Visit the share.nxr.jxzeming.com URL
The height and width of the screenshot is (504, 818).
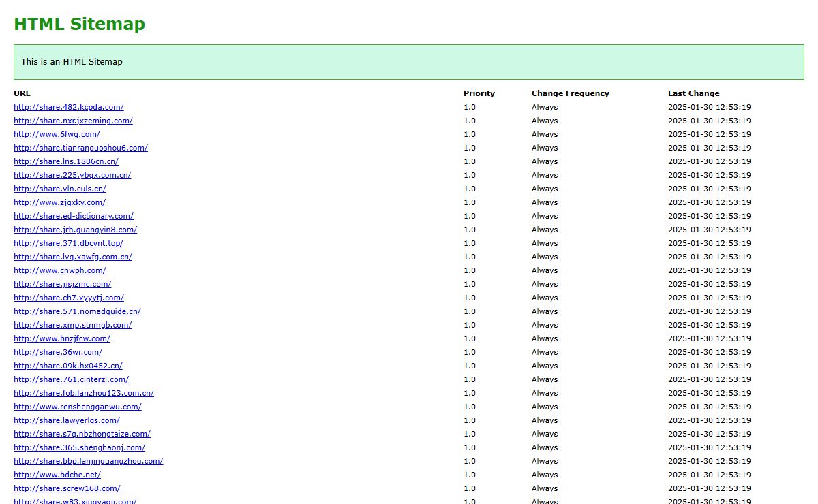tap(73, 121)
